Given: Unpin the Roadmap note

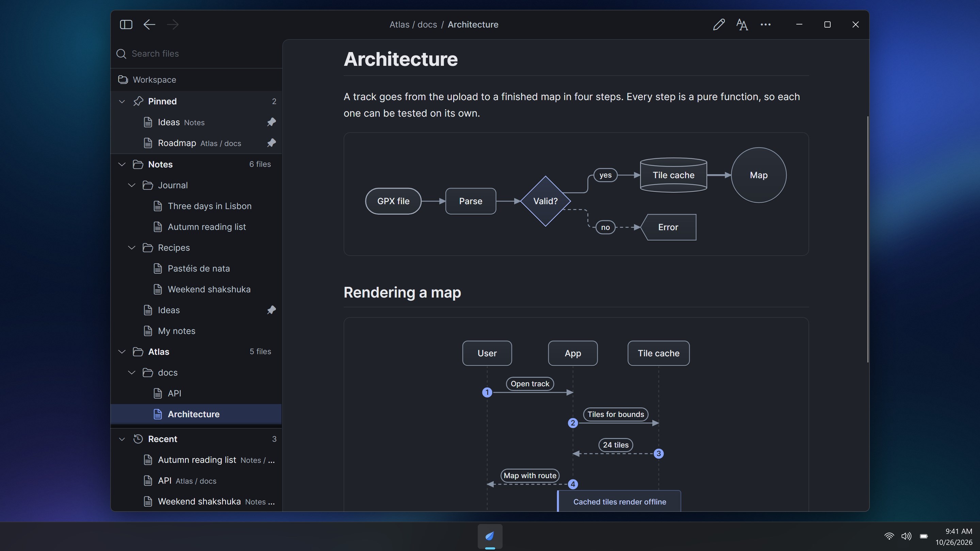Looking at the screenshot, I should click(271, 143).
